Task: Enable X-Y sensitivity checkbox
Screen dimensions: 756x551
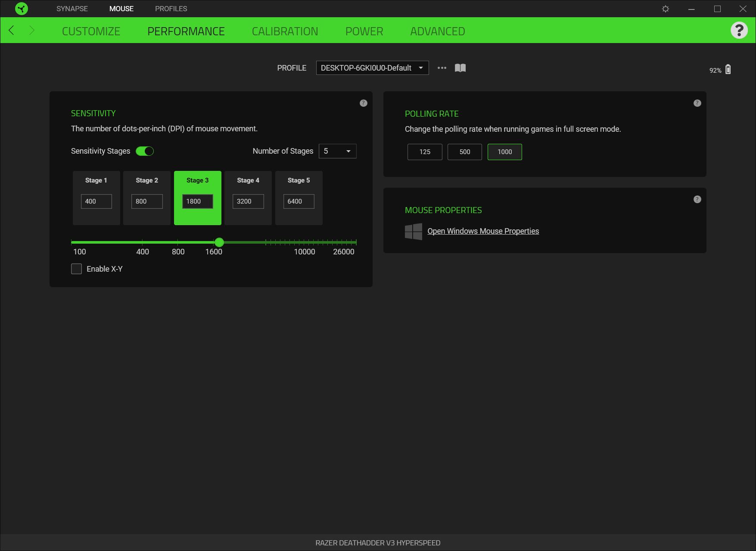Action: point(76,269)
